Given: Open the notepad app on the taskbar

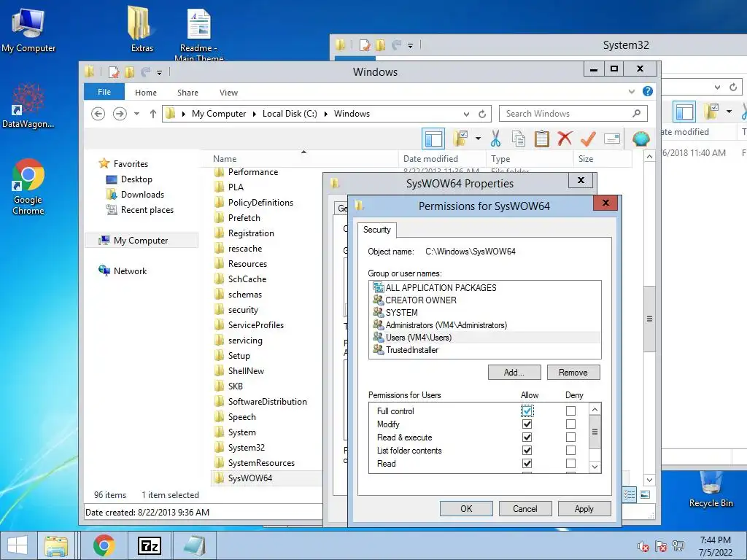Looking at the screenshot, I should pos(194,545).
